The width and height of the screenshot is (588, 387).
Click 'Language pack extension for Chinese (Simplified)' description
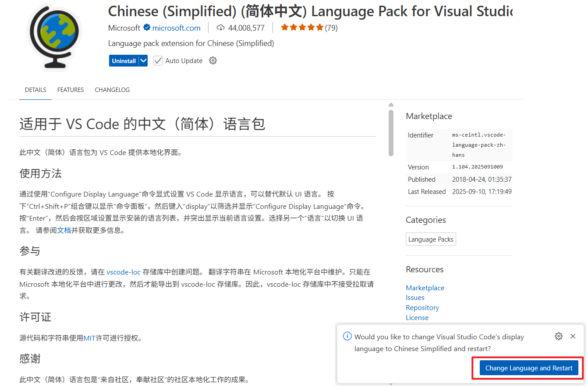[191, 43]
